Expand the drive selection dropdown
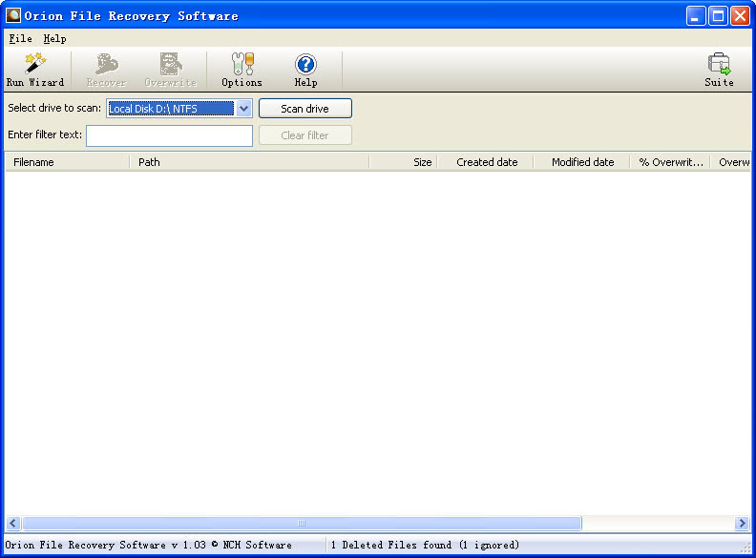Viewport: 756px width, 558px height. pos(243,109)
